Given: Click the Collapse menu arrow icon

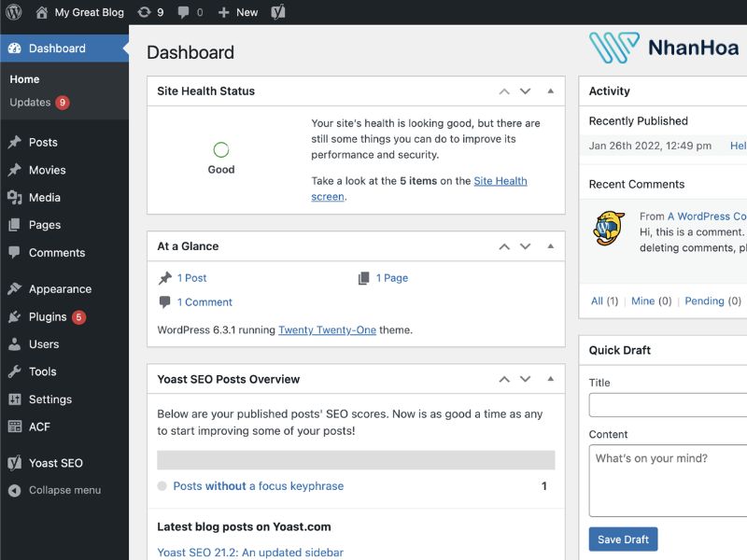Looking at the screenshot, I should [x=15, y=490].
